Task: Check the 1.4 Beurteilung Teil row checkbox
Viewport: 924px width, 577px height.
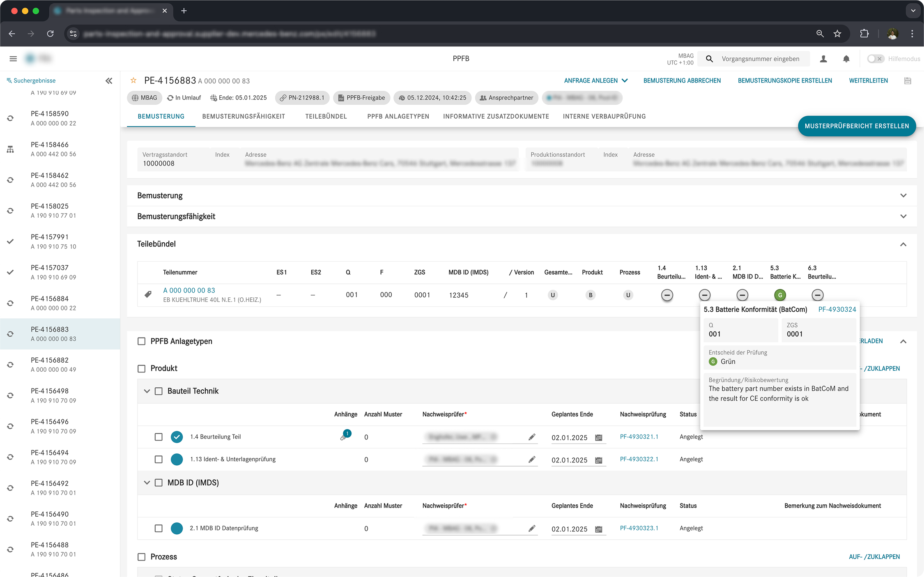Action: coord(159,437)
